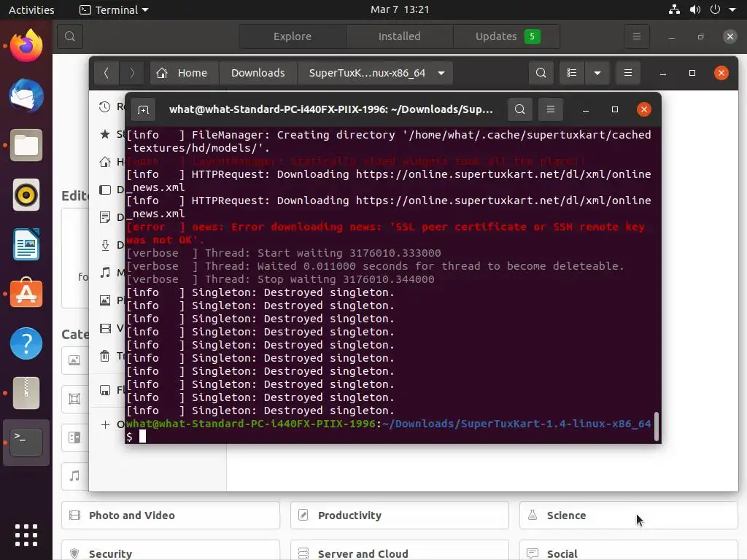Open Rhythmbox music player in the dock
747x560 pixels.
click(x=26, y=195)
